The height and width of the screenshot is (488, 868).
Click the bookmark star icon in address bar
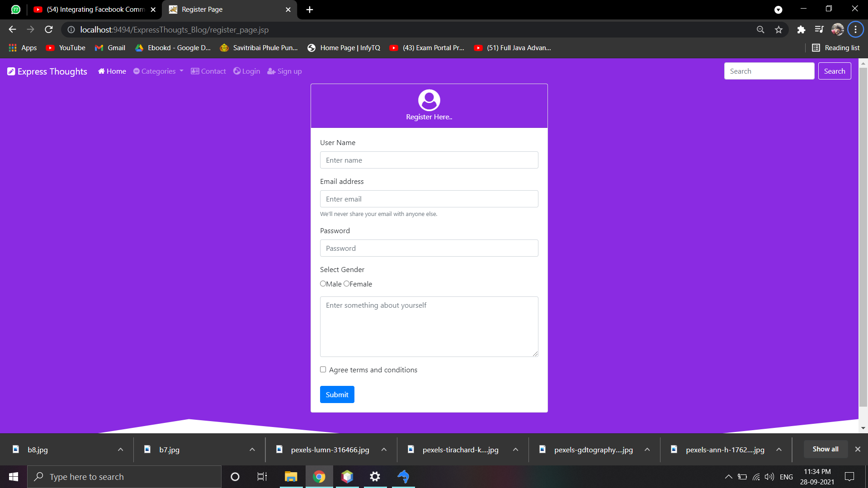coord(778,30)
